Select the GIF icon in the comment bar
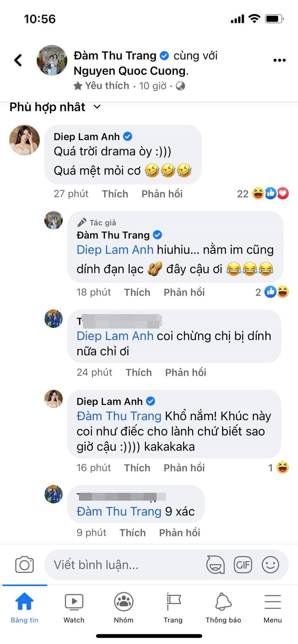298x644 pixels. (x=243, y=565)
